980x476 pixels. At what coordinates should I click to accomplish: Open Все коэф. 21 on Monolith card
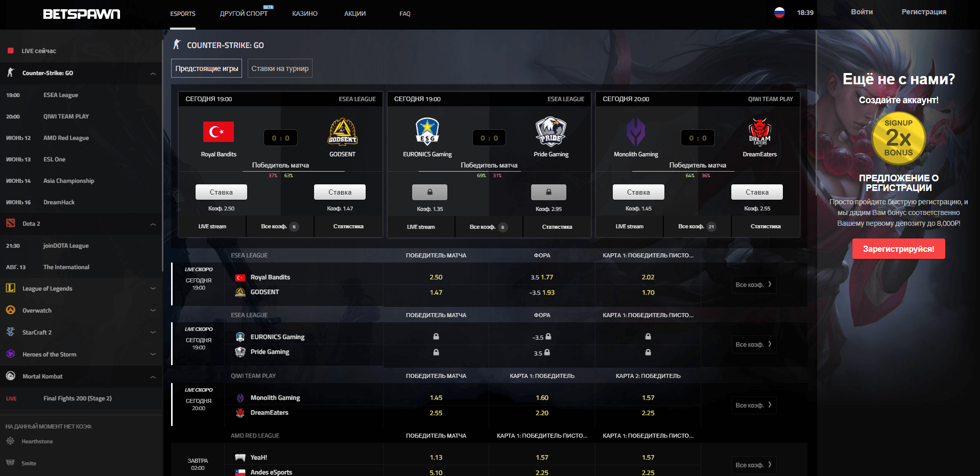click(697, 226)
